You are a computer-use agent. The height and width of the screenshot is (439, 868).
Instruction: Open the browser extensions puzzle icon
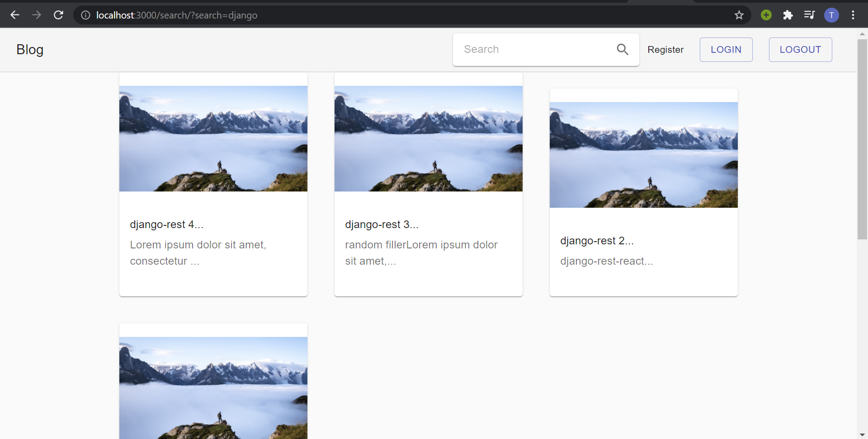(x=788, y=15)
